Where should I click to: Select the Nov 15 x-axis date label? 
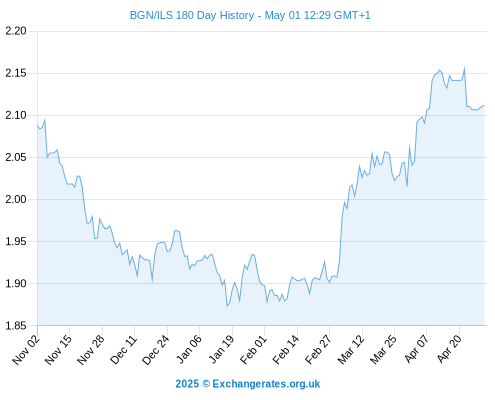pyautogui.click(x=59, y=349)
